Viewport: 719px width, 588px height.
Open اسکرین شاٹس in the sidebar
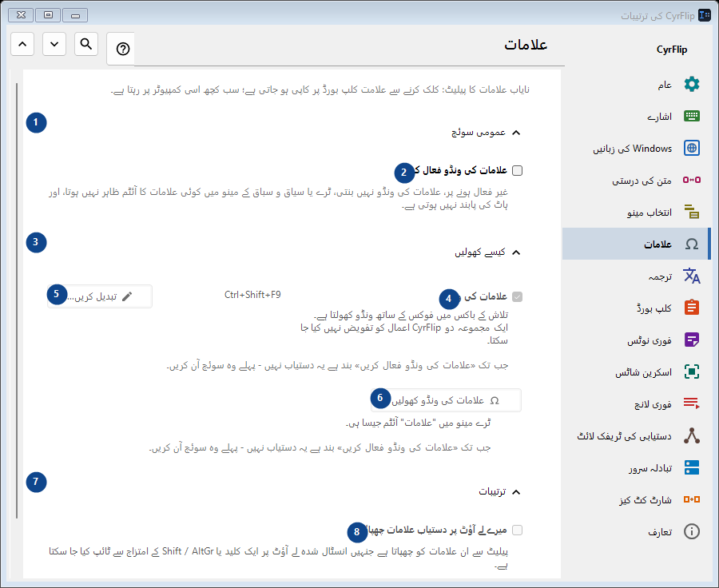[636, 371]
